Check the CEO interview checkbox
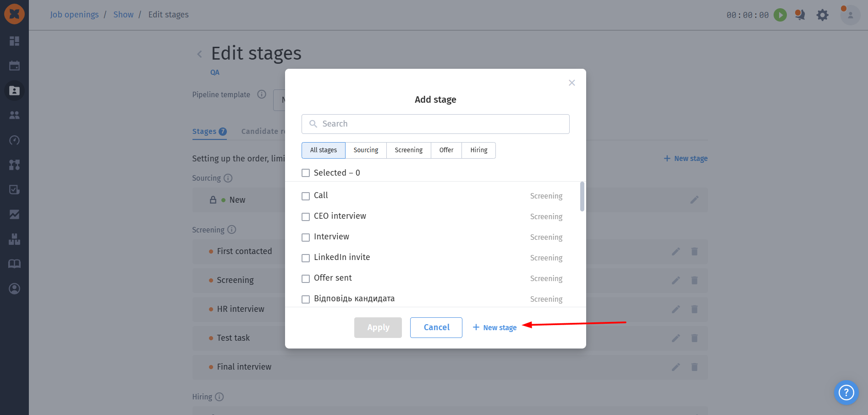This screenshot has height=415, width=868. [x=306, y=217]
